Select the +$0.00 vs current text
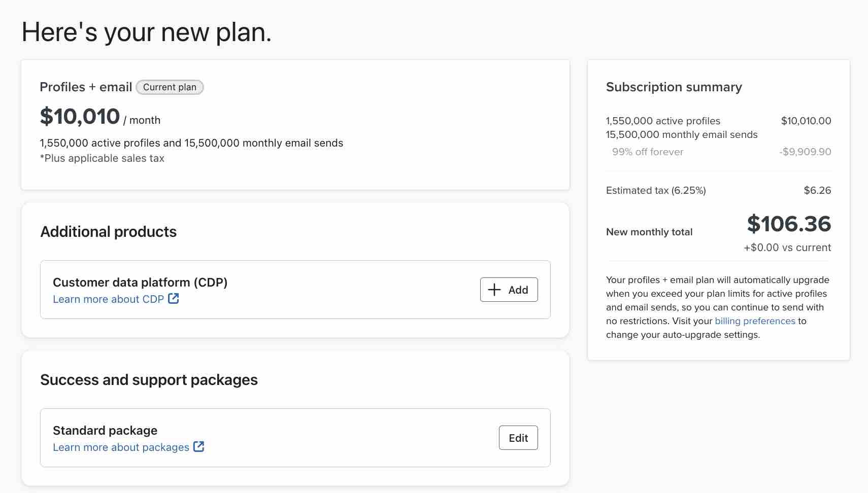 (787, 248)
